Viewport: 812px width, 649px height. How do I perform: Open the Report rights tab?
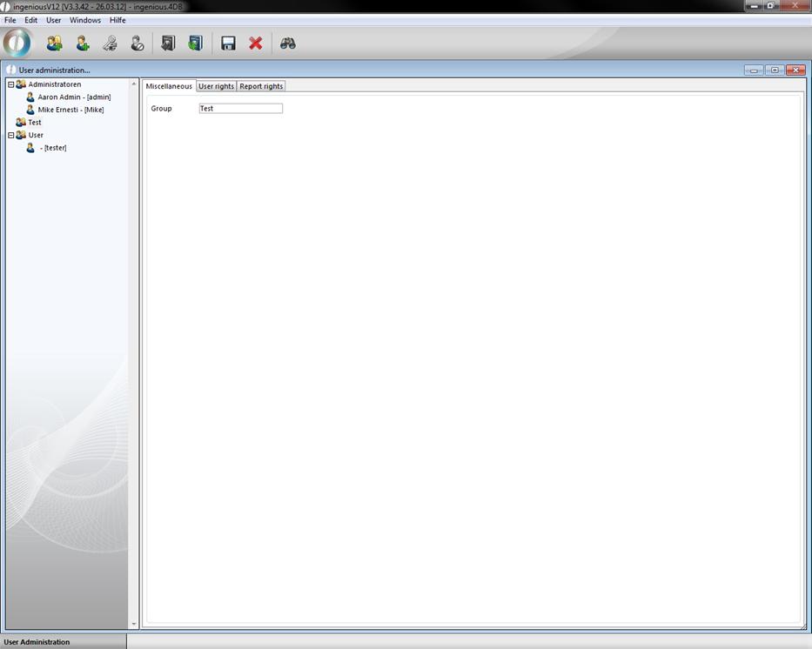(261, 86)
